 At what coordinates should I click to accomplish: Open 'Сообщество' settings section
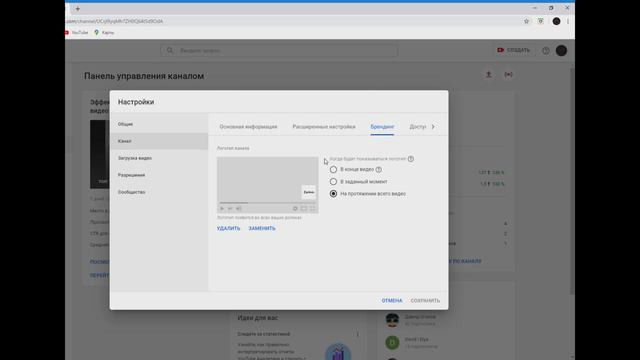click(159, 192)
